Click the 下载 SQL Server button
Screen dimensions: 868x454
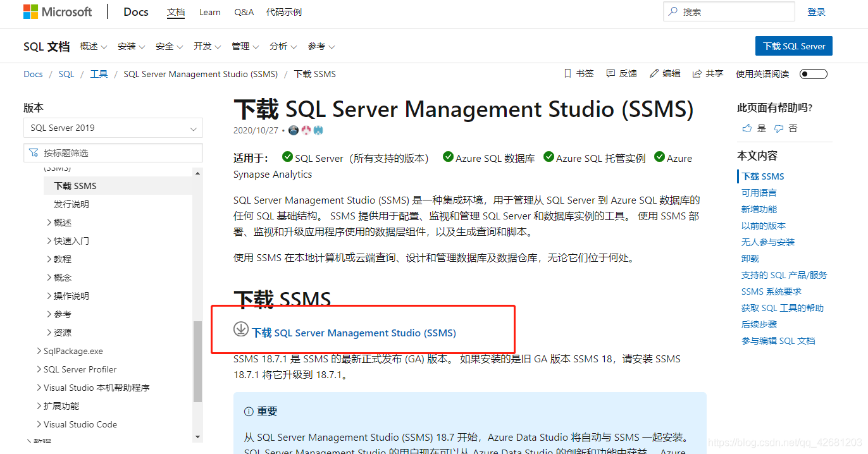(x=793, y=46)
